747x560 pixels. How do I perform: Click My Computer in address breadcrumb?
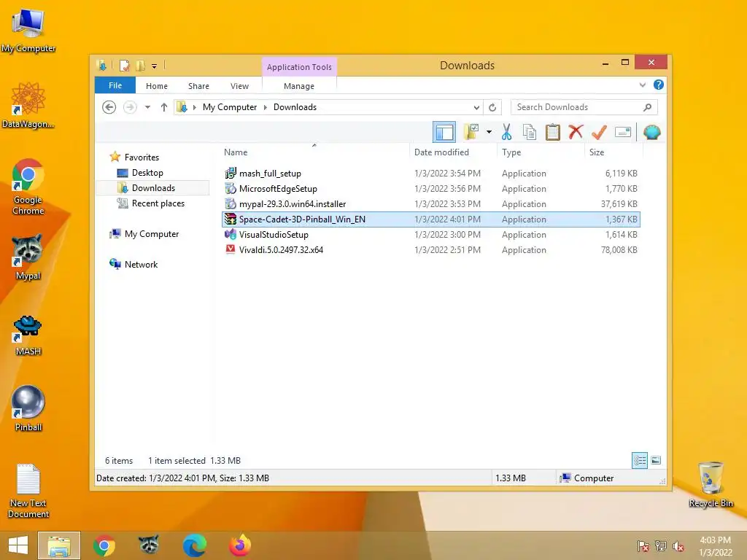coord(230,107)
